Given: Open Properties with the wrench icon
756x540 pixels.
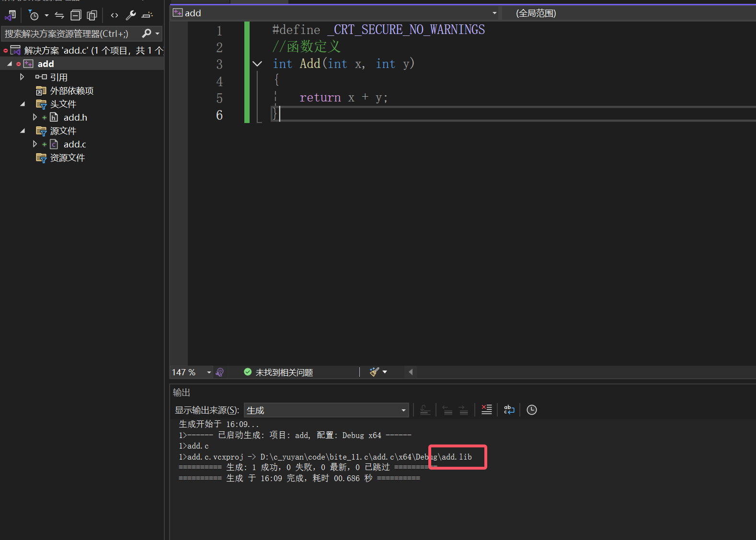Looking at the screenshot, I should (130, 16).
